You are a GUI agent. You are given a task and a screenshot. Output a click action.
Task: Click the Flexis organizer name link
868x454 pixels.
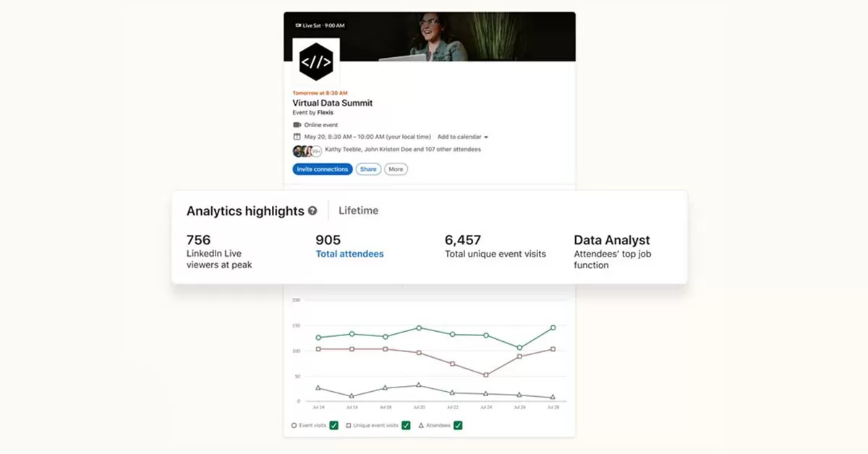(325, 113)
